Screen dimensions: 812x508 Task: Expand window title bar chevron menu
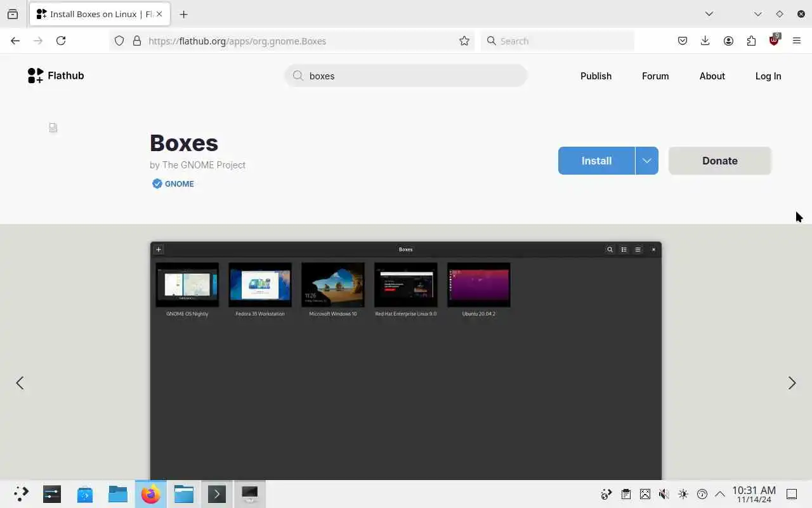point(758,14)
